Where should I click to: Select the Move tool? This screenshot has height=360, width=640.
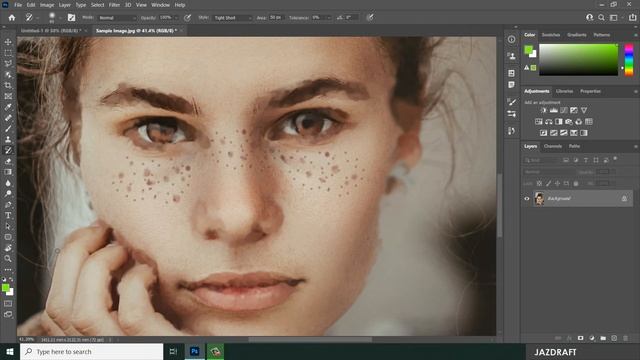click(8, 42)
